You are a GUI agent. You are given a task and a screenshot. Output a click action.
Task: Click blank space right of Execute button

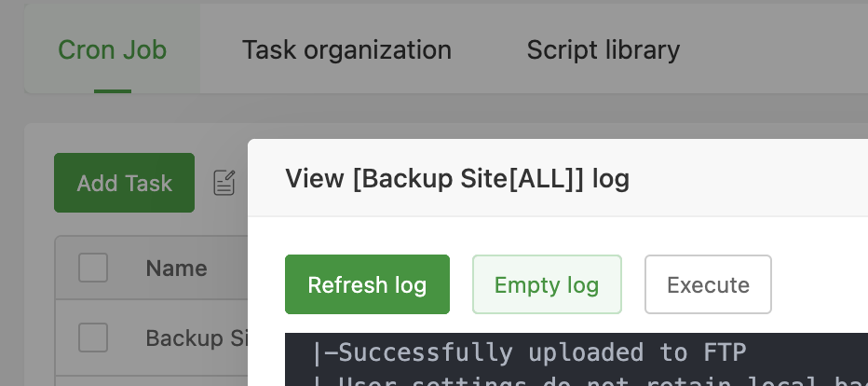(x=820, y=284)
